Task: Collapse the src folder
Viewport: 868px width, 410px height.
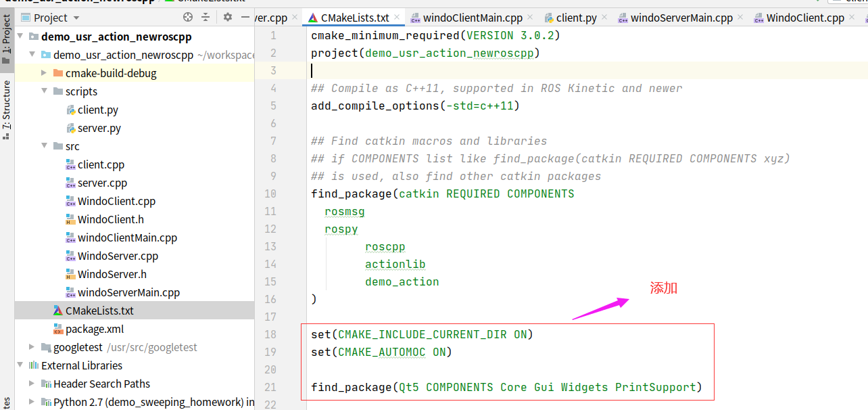Action: [43, 145]
